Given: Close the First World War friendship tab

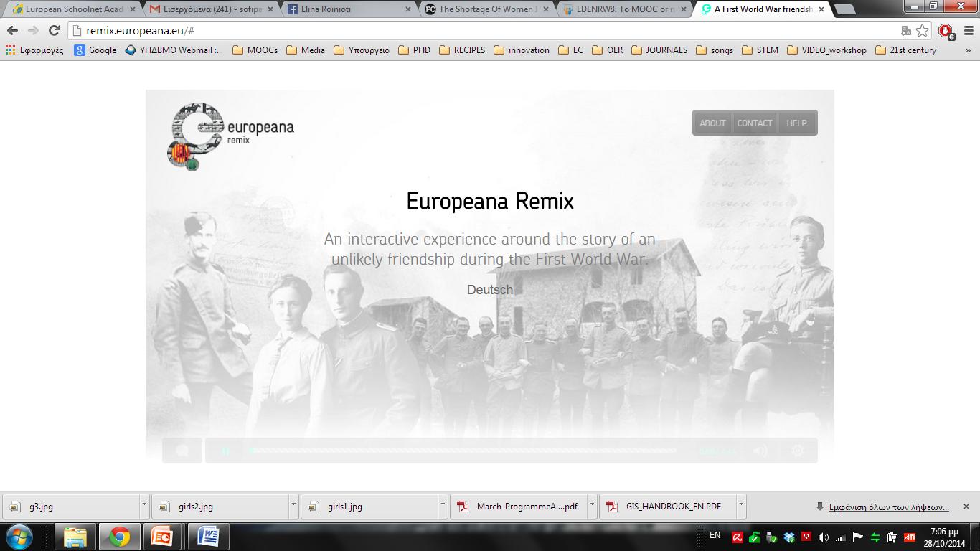Looking at the screenshot, I should coord(822,9).
